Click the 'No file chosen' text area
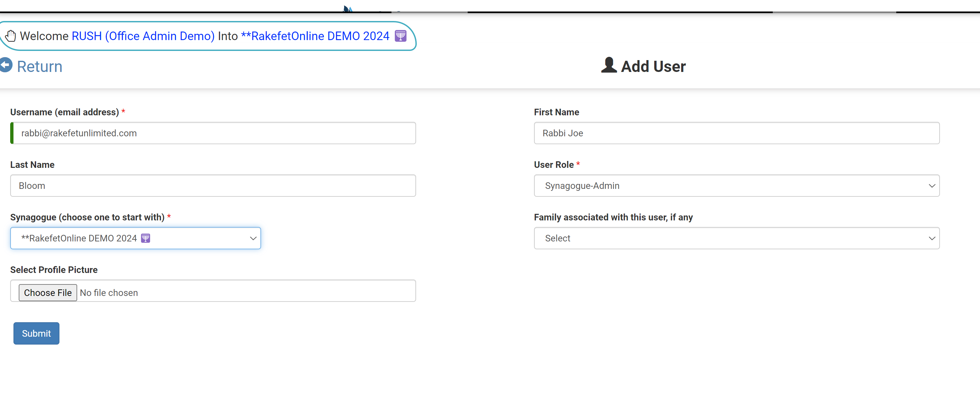 pos(109,293)
